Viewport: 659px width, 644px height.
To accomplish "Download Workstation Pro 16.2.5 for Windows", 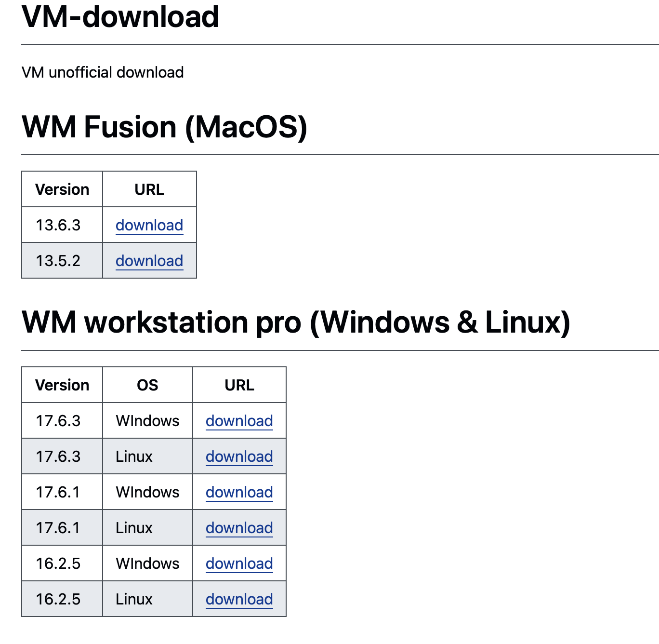I will (x=239, y=563).
